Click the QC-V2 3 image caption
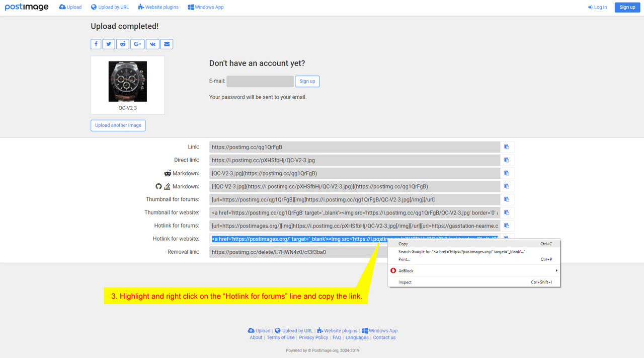Image resolution: width=644 pixels, height=358 pixels. pos(128,108)
